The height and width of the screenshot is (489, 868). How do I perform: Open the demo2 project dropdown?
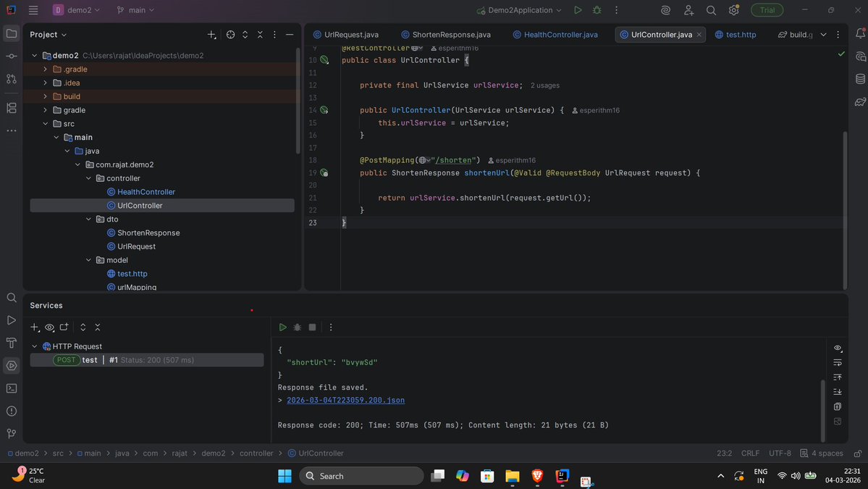(77, 10)
